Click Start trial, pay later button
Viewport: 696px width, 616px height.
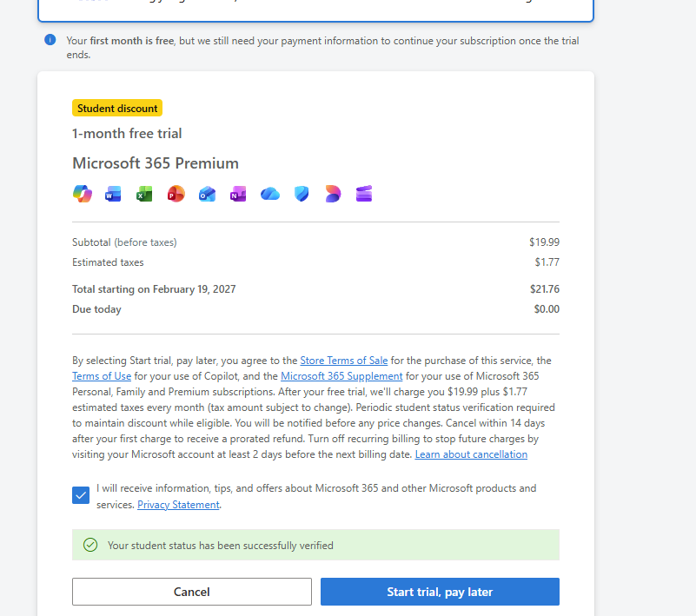[x=440, y=592]
